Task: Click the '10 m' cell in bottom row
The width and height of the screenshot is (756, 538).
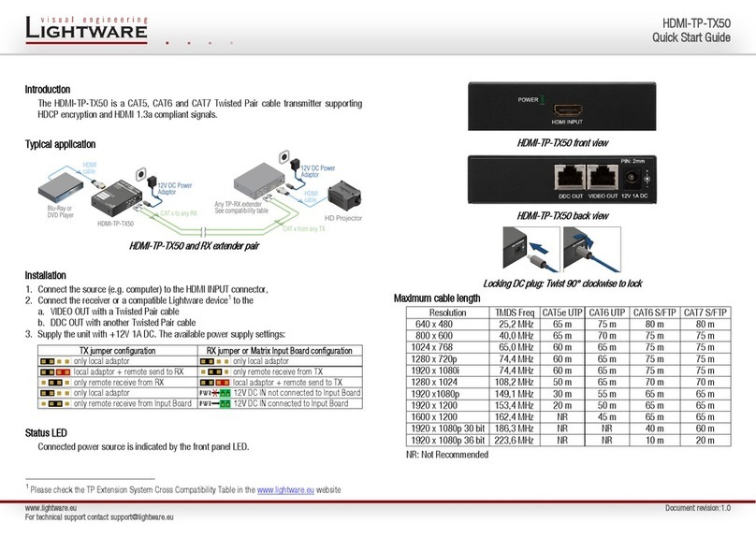Action: pyautogui.click(x=654, y=441)
